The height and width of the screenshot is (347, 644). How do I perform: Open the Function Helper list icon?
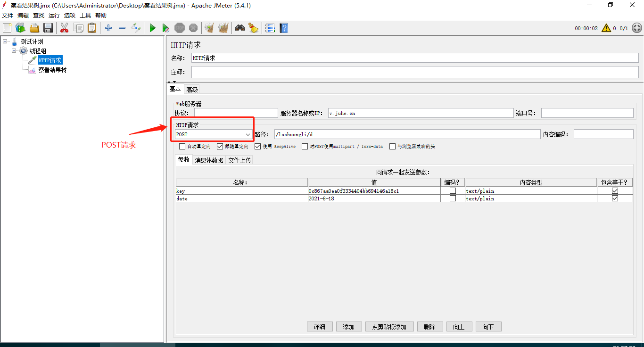pyautogui.click(x=270, y=28)
